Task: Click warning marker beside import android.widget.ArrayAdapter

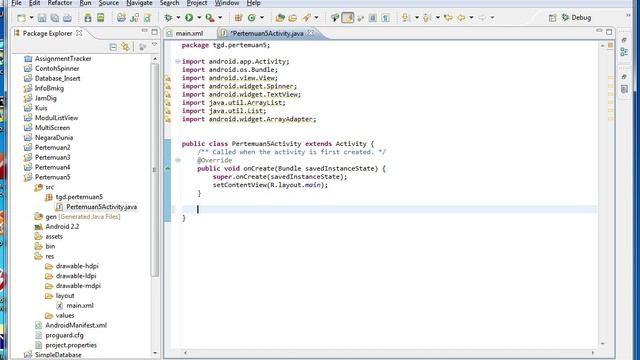Action: (x=168, y=119)
